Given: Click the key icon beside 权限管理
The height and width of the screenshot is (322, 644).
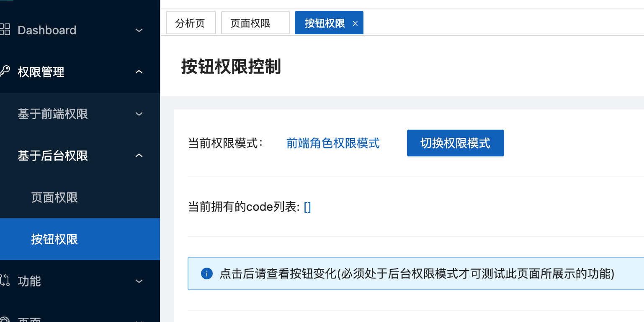Looking at the screenshot, I should [x=6, y=72].
